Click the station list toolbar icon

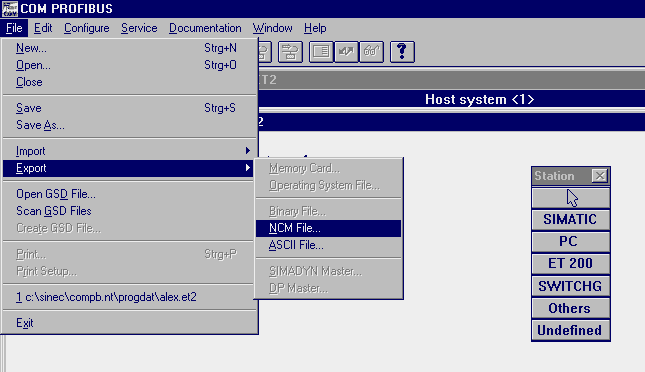[321, 52]
